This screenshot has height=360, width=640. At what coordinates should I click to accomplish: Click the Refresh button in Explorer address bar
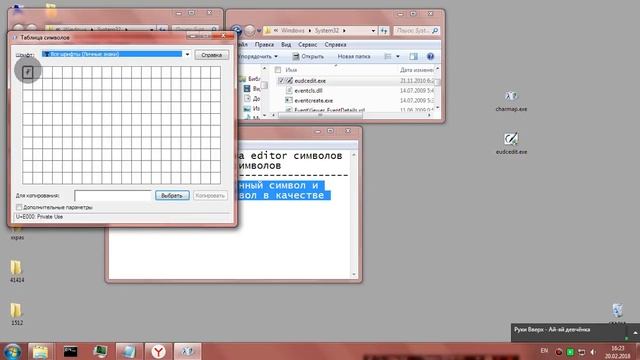(384, 31)
